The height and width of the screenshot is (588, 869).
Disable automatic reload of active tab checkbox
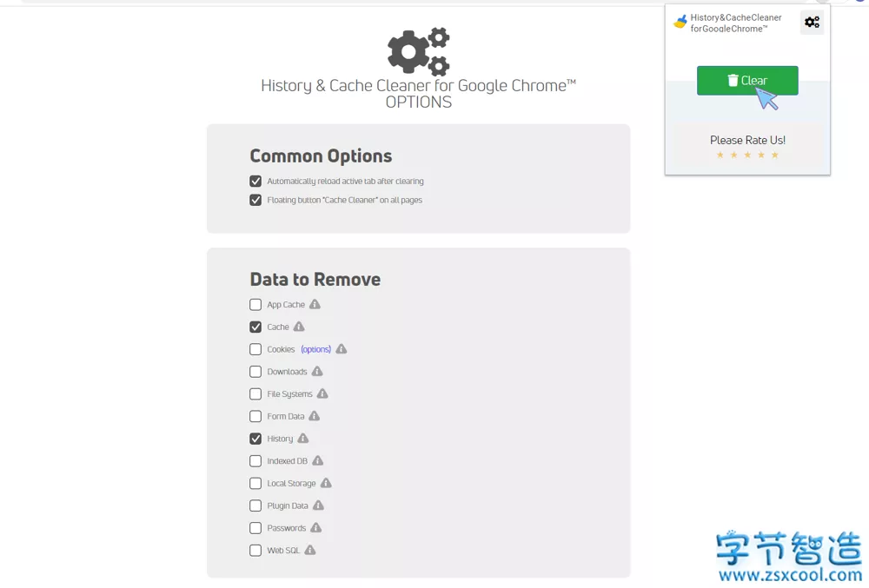pos(255,182)
